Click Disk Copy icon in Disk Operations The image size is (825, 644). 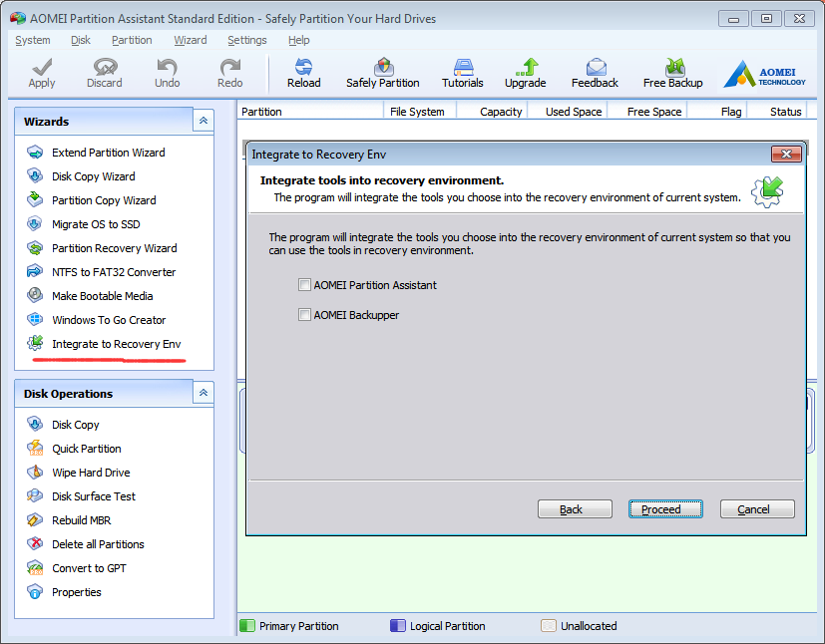(x=35, y=425)
